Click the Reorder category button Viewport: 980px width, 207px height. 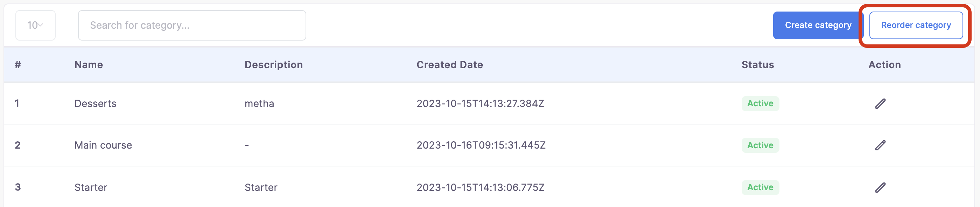916,26
